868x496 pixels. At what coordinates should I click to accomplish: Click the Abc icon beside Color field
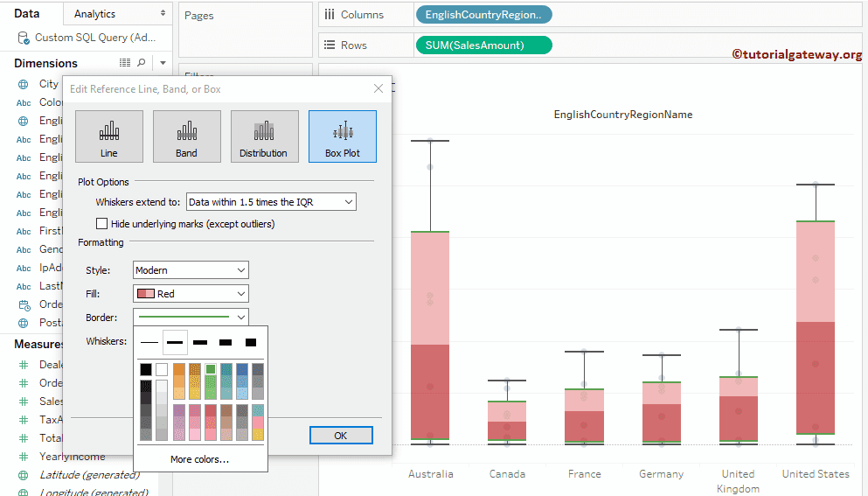click(24, 102)
